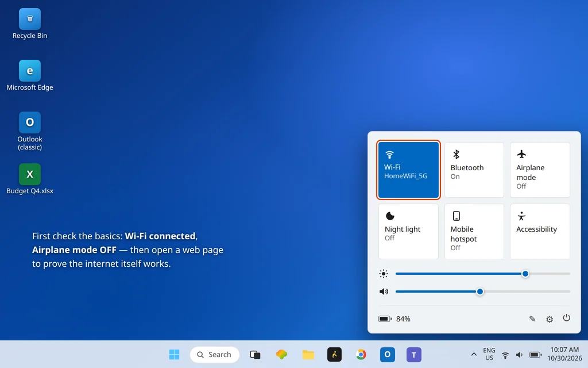Open the Windows Start menu

(x=174, y=354)
